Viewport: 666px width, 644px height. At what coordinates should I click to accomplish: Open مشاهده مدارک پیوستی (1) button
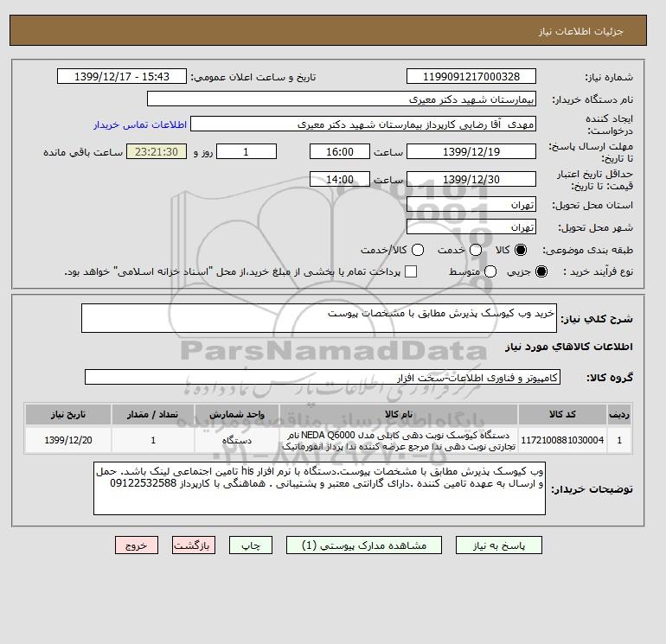[364, 545]
